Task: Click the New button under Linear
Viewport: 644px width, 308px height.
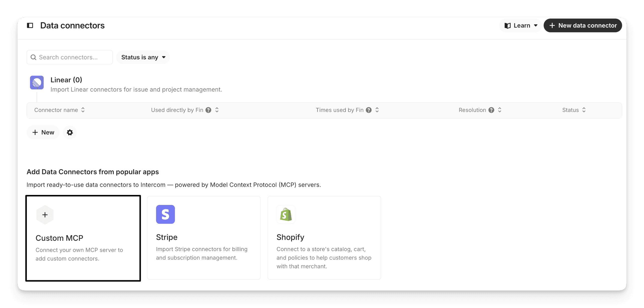Action: pyautogui.click(x=43, y=132)
